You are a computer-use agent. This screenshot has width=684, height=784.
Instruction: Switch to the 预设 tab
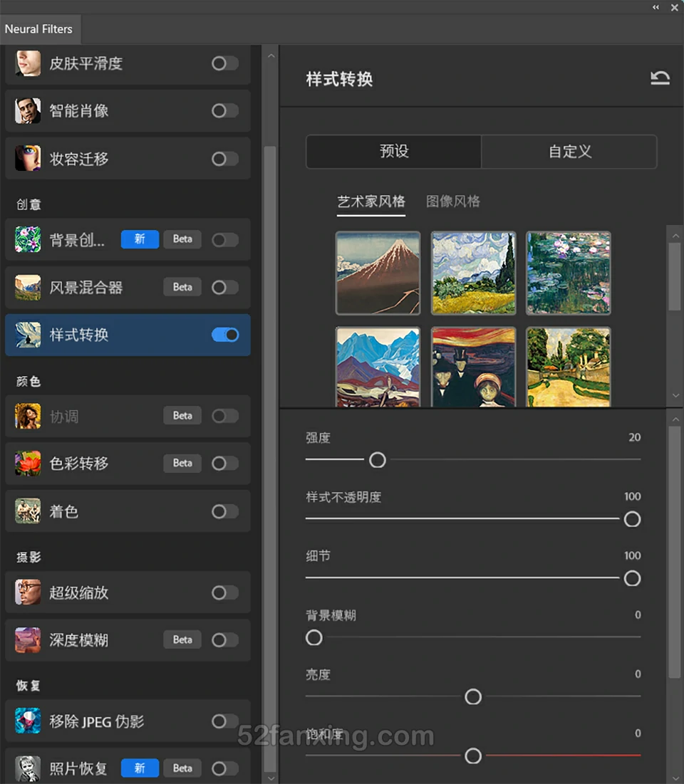[x=394, y=152]
